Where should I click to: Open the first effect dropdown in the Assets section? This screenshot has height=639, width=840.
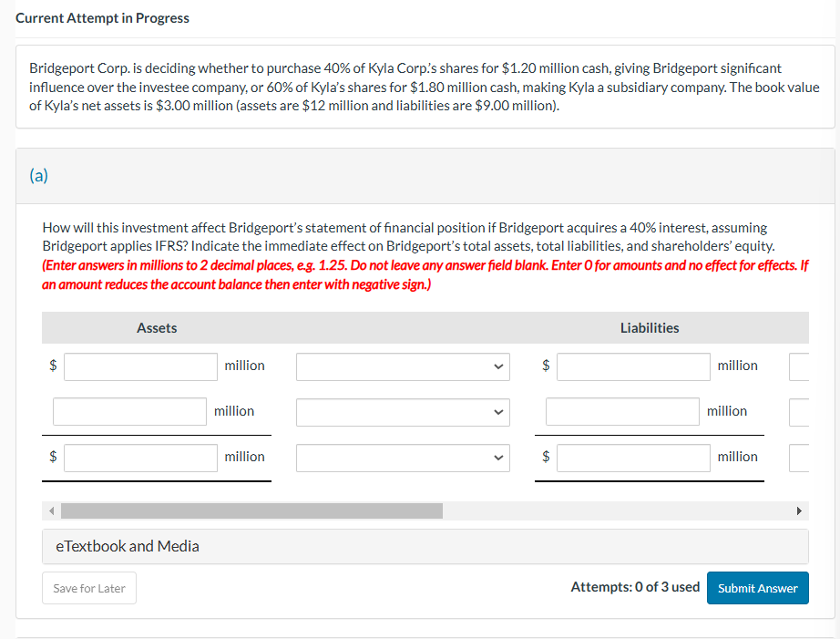pos(403,366)
